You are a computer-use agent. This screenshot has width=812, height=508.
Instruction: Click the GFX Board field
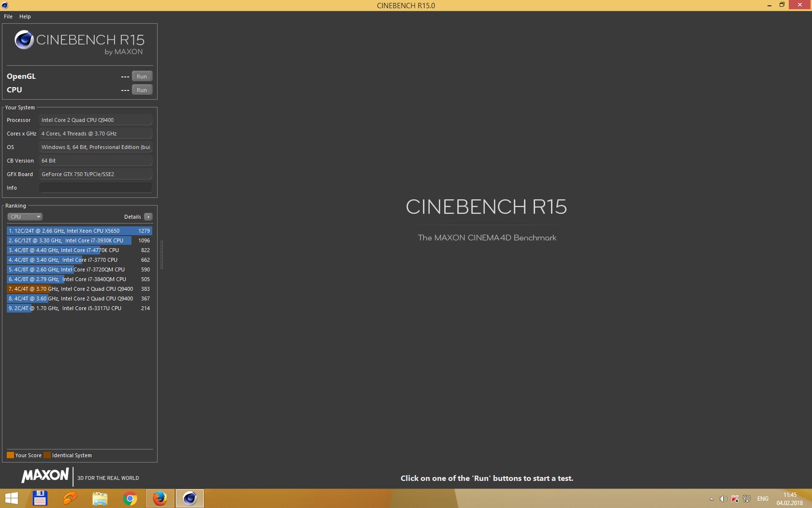coord(96,174)
